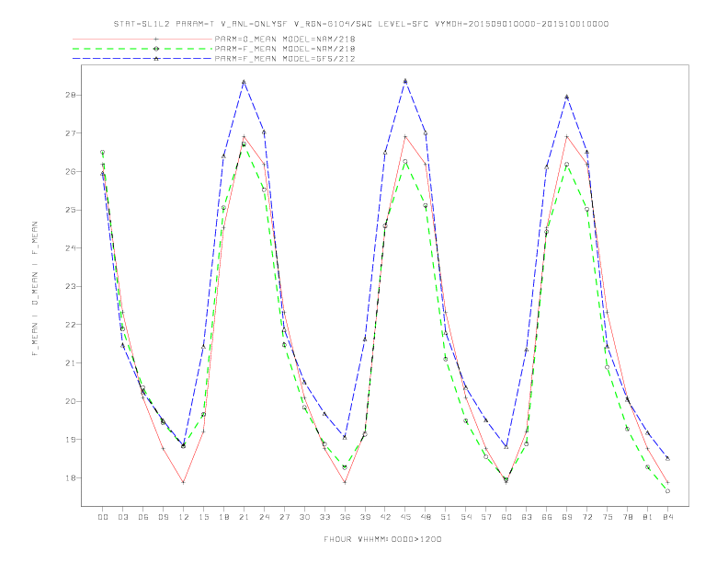Image resolution: width=728 pixels, height=563 pixels.
Task: Click the green circle marker at hour 84
Action: [667, 491]
